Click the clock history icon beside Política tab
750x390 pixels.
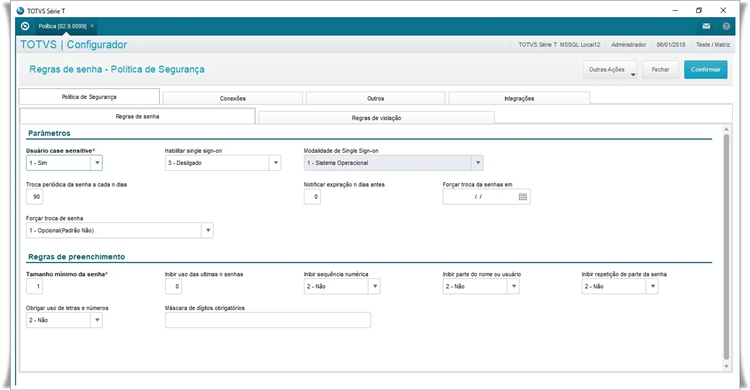(x=25, y=26)
